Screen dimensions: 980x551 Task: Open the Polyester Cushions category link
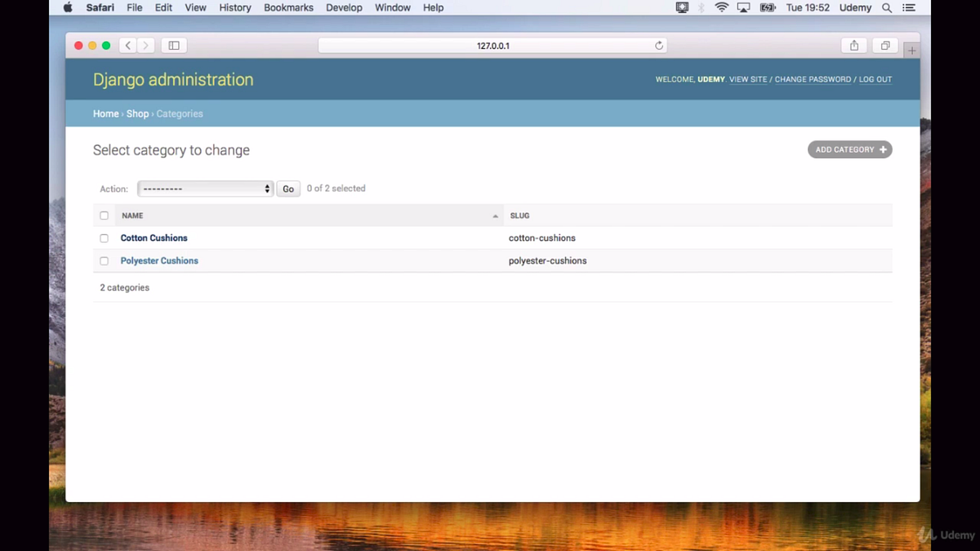(159, 260)
